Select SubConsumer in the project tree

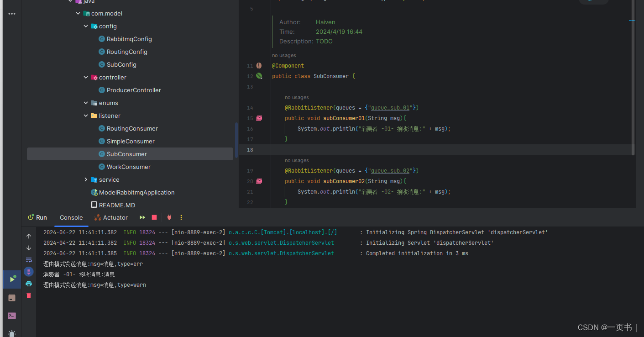[x=130, y=154]
